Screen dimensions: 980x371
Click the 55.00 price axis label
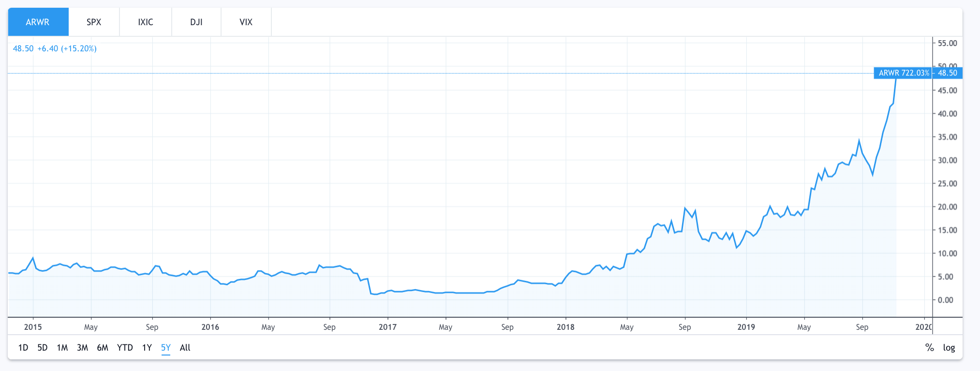(948, 43)
